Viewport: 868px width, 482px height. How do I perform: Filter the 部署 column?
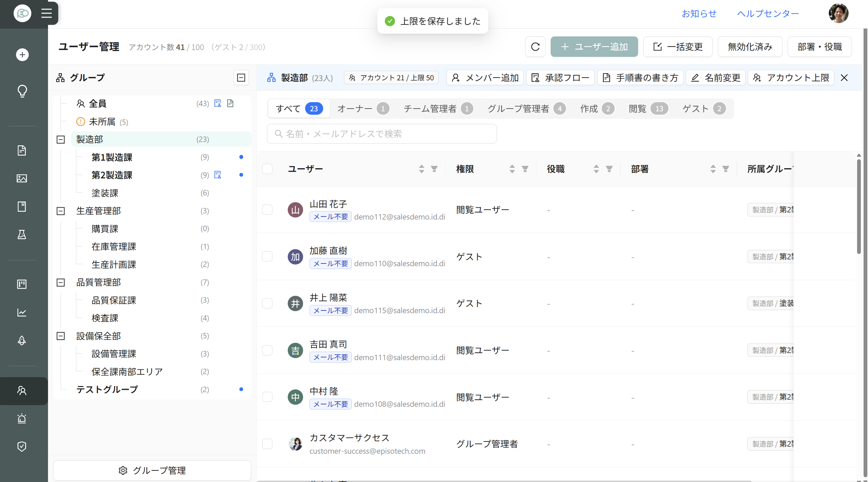(726, 169)
